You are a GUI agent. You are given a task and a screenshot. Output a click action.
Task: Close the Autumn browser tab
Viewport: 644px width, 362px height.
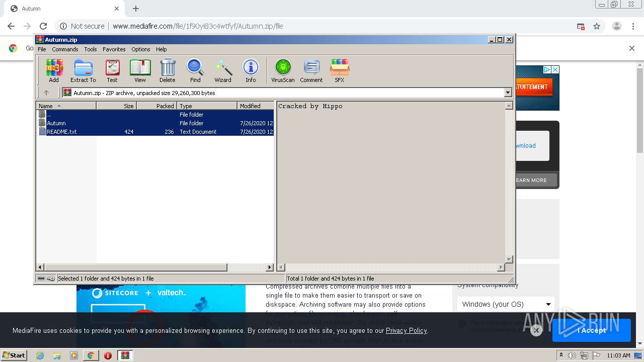pos(117,9)
